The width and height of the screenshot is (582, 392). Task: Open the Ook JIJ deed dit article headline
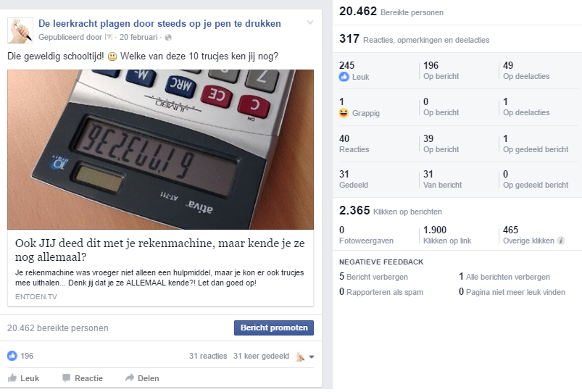coord(160,250)
